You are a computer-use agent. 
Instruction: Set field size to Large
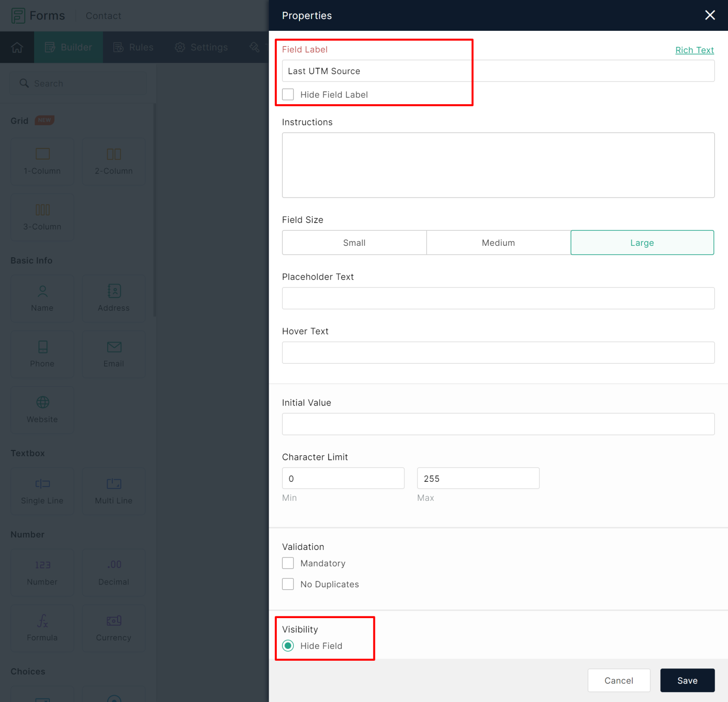click(x=642, y=243)
